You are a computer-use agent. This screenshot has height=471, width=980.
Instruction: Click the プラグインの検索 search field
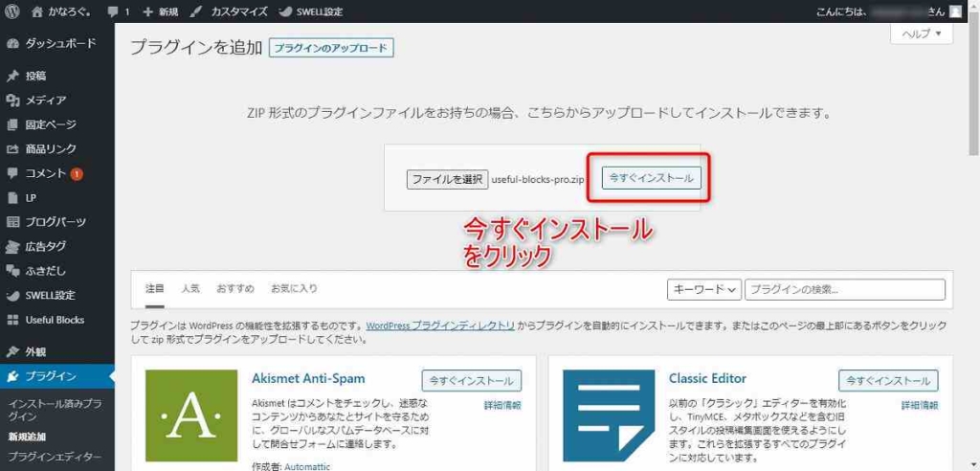tap(845, 289)
